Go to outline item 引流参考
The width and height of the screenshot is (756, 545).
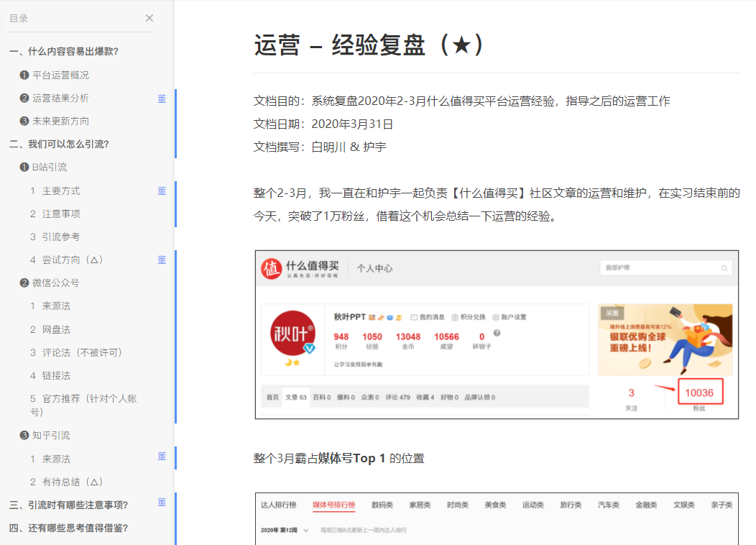[55, 237]
